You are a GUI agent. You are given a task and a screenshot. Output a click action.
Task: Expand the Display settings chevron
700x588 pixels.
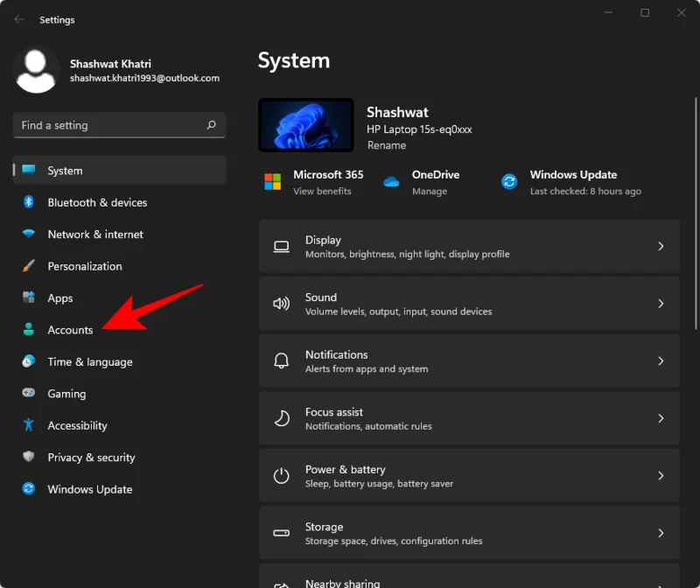[x=661, y=246]
